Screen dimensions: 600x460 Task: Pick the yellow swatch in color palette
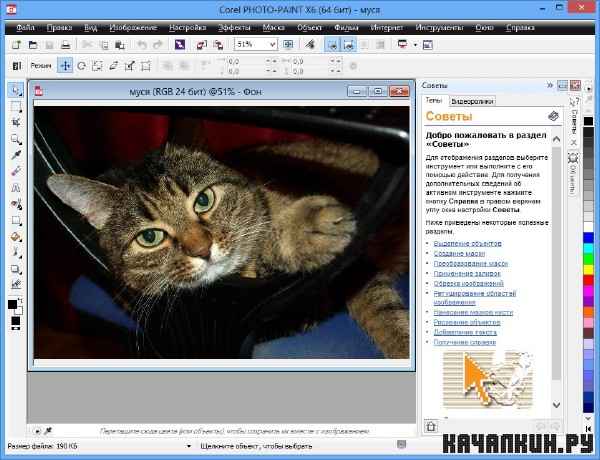[x=589, y=270]
